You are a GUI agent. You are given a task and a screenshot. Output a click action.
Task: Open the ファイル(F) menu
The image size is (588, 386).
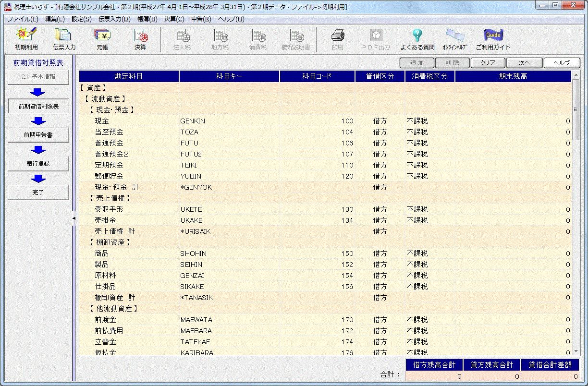point(22,19)
